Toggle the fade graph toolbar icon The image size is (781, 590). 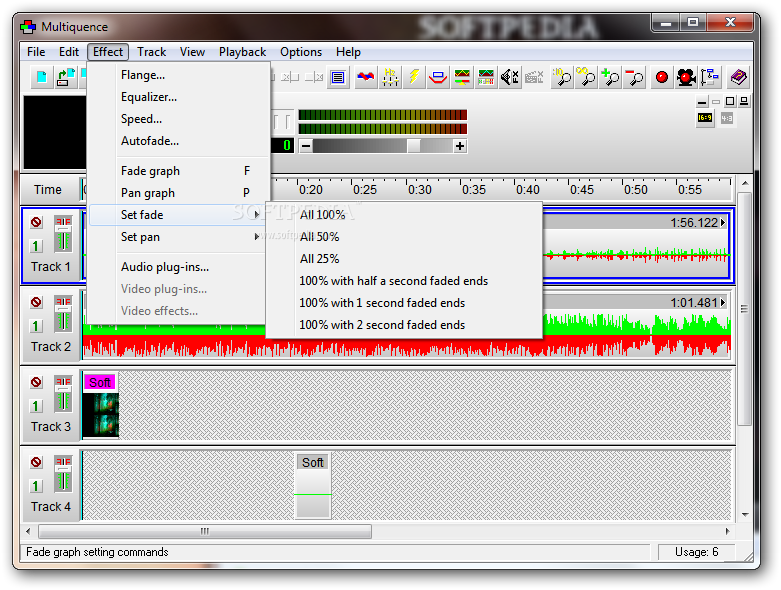tap(462, 77)
